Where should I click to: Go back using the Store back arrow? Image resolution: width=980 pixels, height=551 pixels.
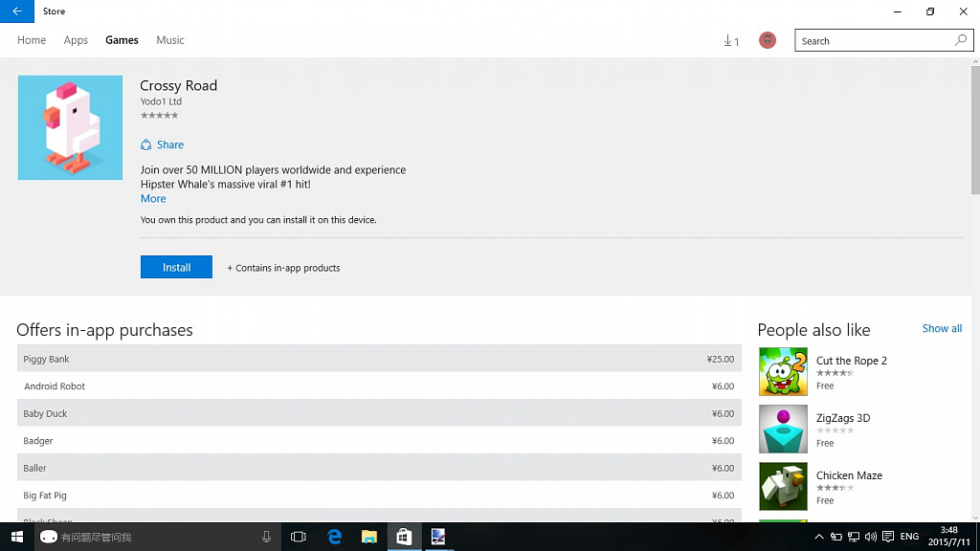point(17,11)
